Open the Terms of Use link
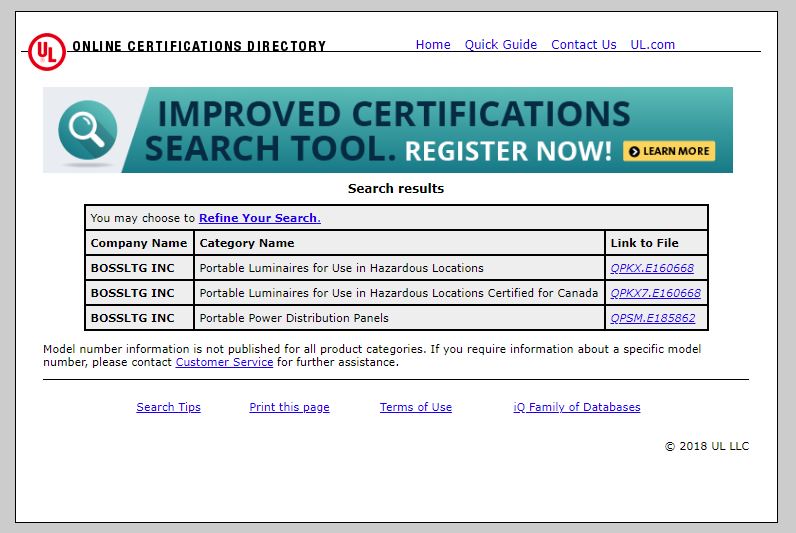The width and height of the screenshot is (796, 533). click(416, 407)
